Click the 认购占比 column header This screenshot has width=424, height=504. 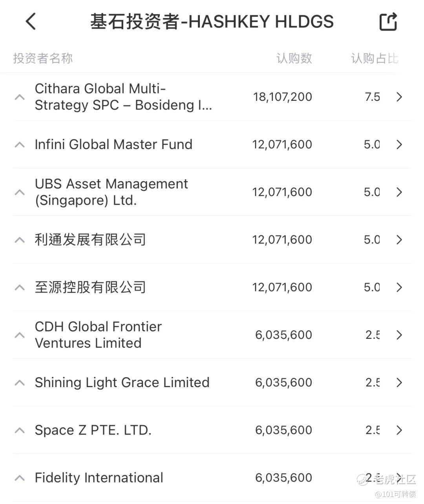pyautogui.click(x=374, y=58)
